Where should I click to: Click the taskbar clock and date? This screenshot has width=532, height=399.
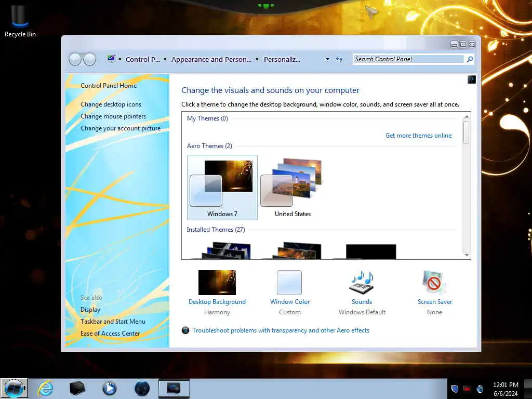coord(506,389)
